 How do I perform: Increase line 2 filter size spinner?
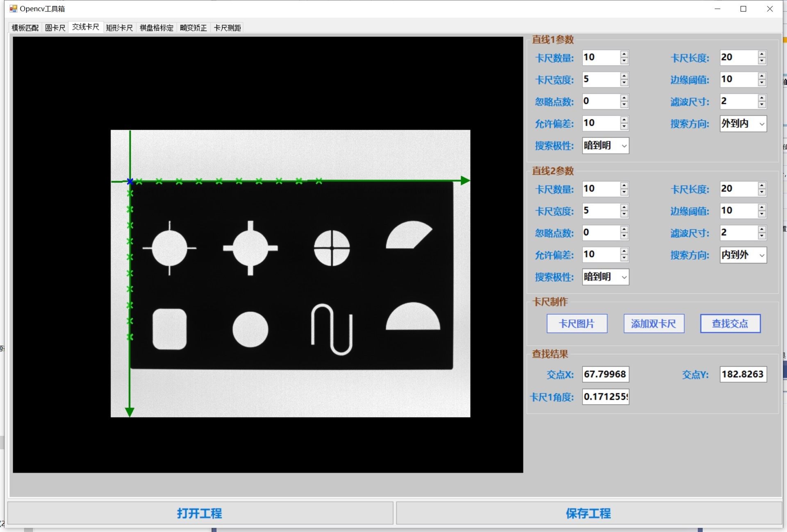tap(762, 229)
